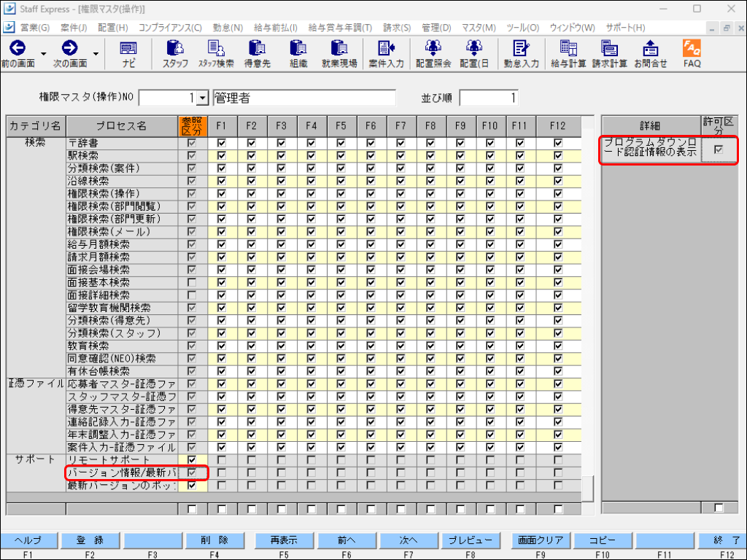Toggle 許可区分 checkbox for プログラムダウンロード認証情報の表示
This screenshot has width=747, height=560.
point(719,150)
